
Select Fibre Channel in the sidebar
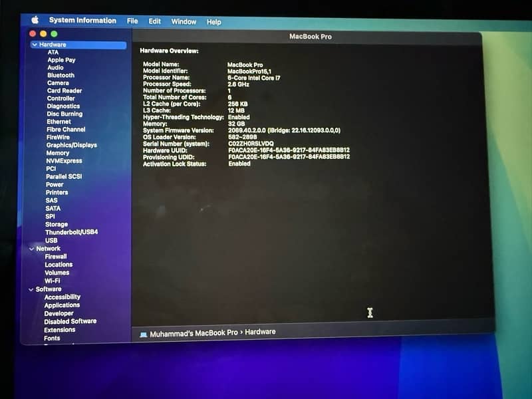(66, 130)
